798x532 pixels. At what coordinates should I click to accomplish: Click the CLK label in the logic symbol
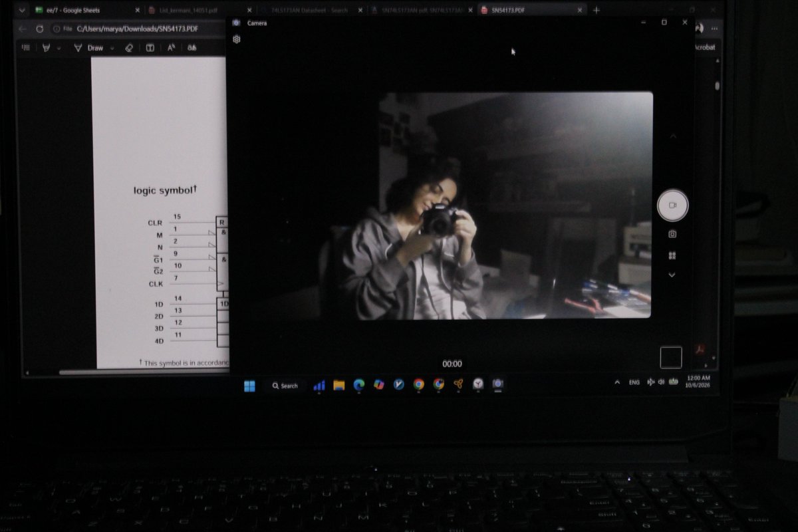[155, 284]
